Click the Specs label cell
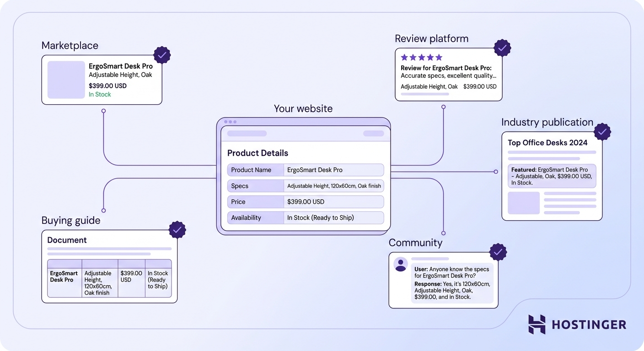This screenshot has height=351, width=644. (x=256, y=186)
